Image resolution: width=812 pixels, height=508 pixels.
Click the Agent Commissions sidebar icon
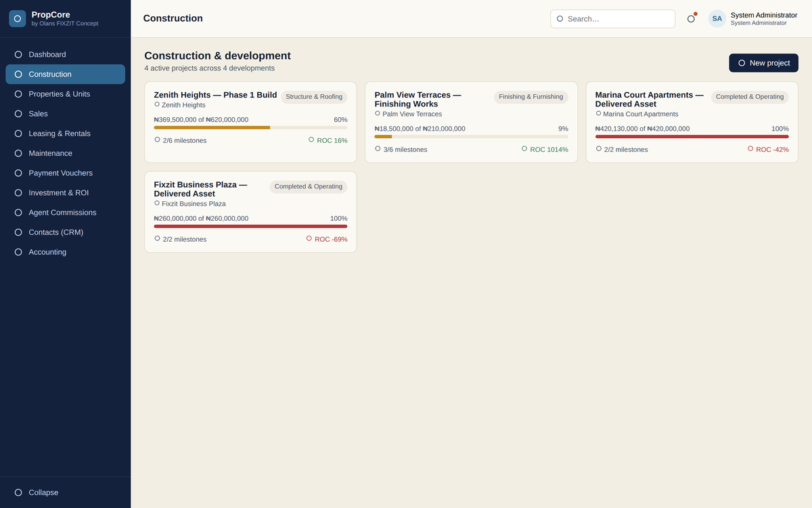click(18, 213)
